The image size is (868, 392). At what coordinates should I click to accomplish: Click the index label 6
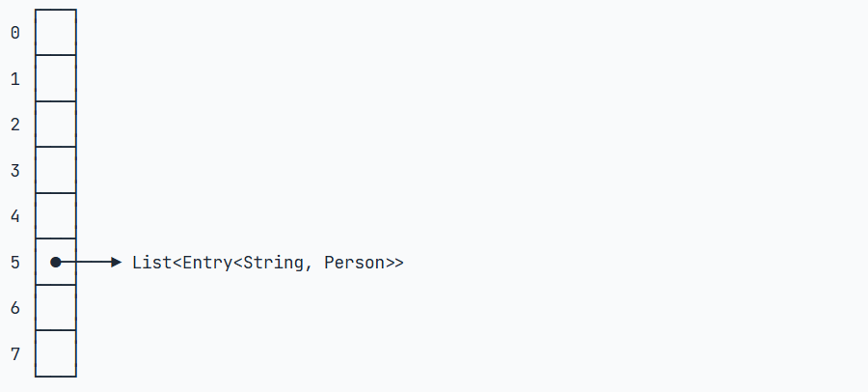(x=14, y=308)
